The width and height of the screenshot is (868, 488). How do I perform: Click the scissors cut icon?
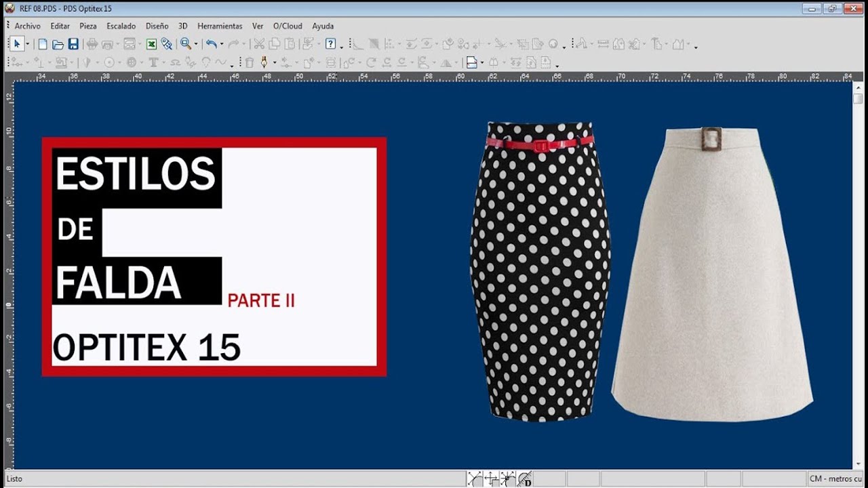pos(258,44)
